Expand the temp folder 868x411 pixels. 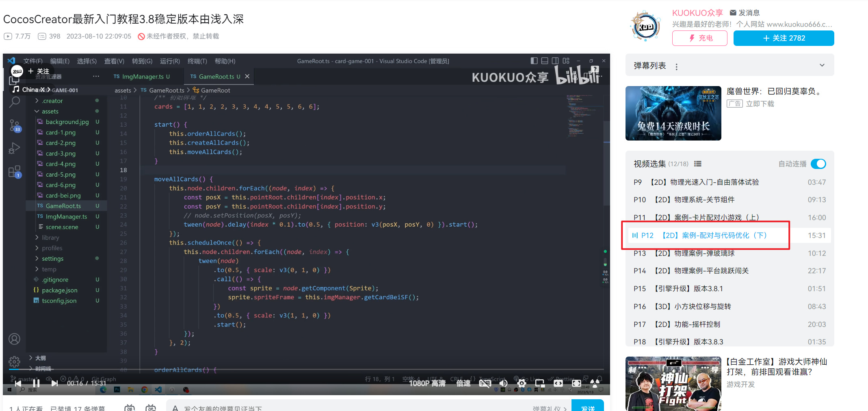coord(37,269)
